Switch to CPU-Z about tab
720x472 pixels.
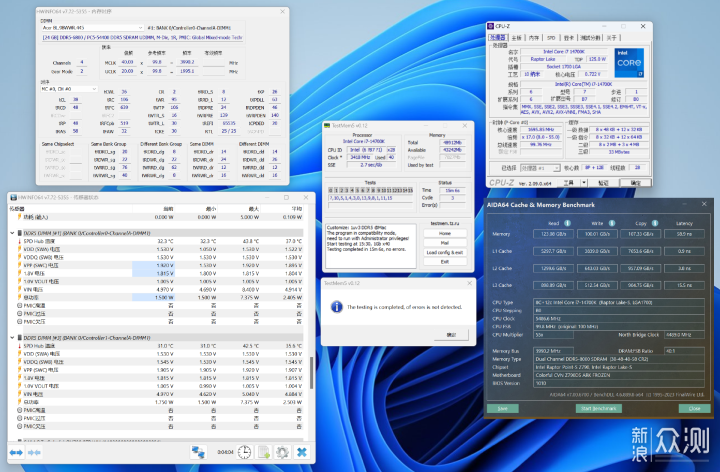click(x=612, y=38)
